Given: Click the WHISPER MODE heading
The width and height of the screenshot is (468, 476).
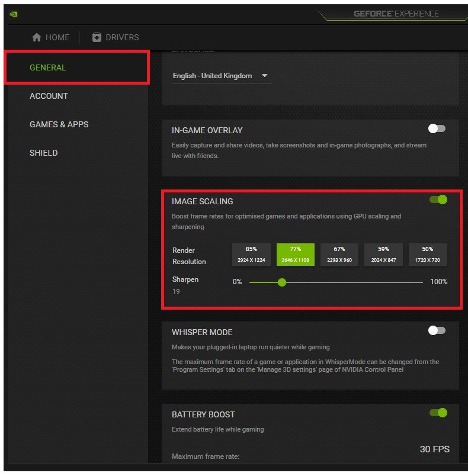Looking at the screenshot, I should click(202, 332).
